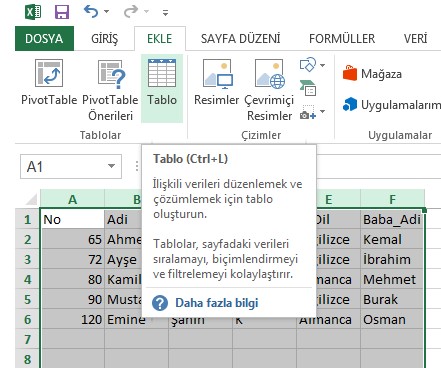This screenshot has height=368, width=441.
Task: Select cell with value 80
Action: click(72, 279)
